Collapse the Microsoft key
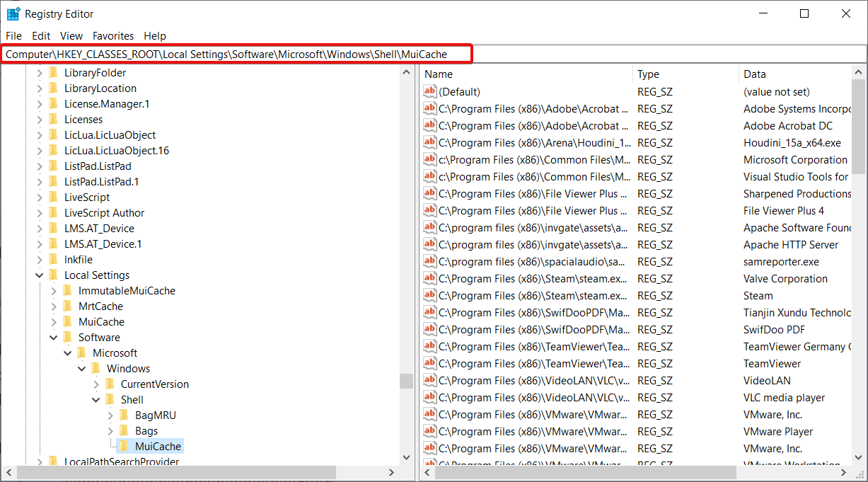 click(68, 353)
